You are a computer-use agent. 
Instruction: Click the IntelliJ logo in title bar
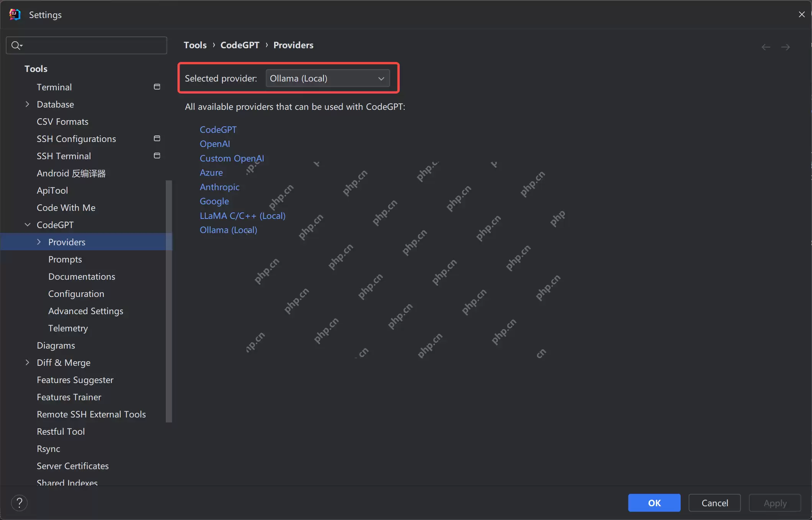(x=15, y=15)
